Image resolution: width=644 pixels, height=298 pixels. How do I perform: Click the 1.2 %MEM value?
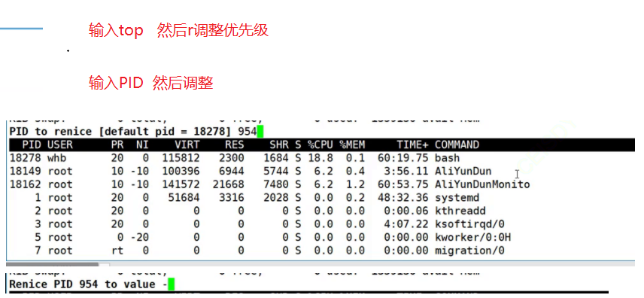tap(355, 184)
